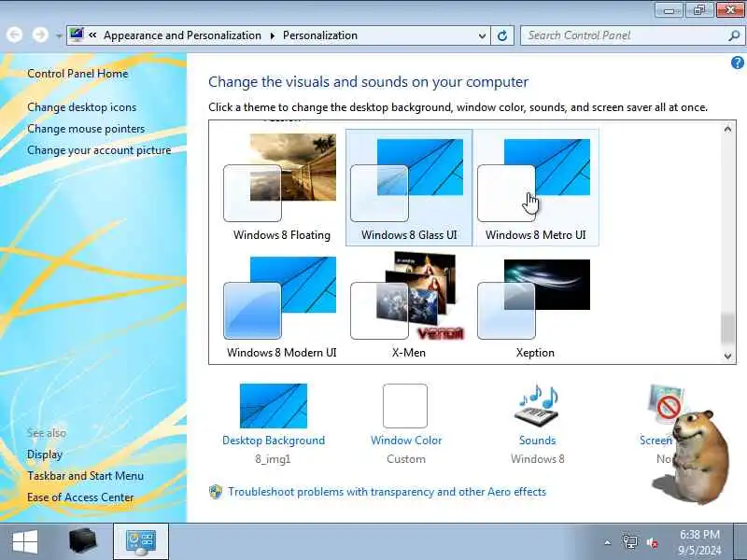Open Change desktop icons
The height and width of the screenshot is (560, 747).
pyautogui.click(x=82, y=107)
